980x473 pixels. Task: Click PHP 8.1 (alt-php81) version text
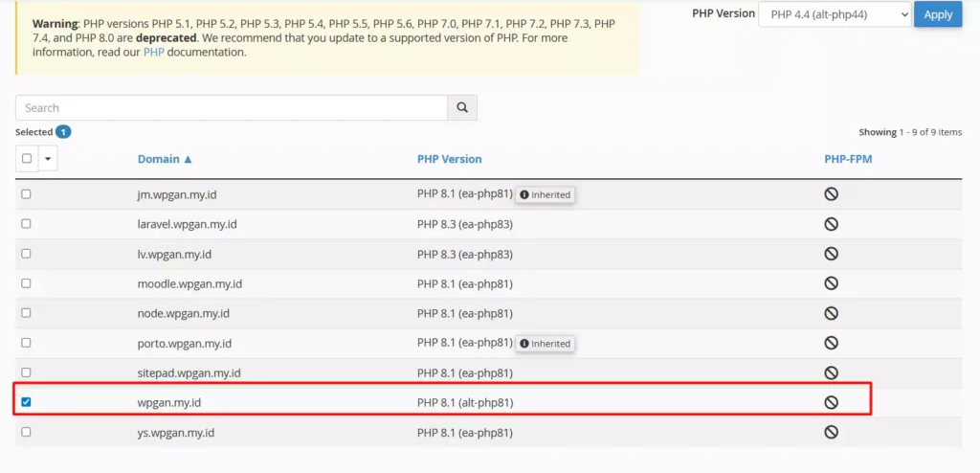(x=465, y=403)
